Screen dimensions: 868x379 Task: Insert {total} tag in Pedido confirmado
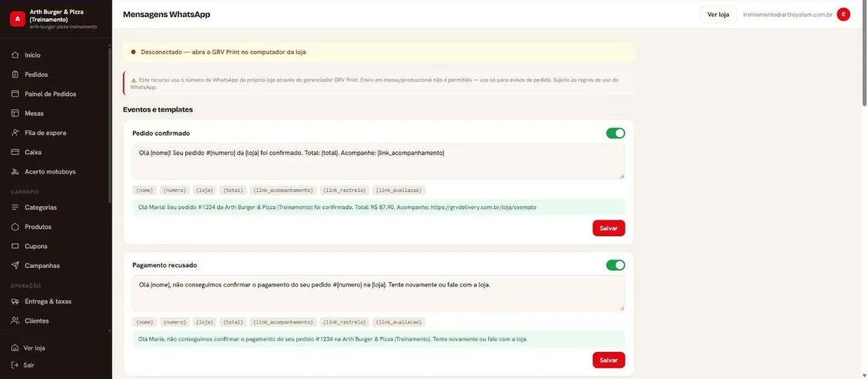click(x=233, y=191)
